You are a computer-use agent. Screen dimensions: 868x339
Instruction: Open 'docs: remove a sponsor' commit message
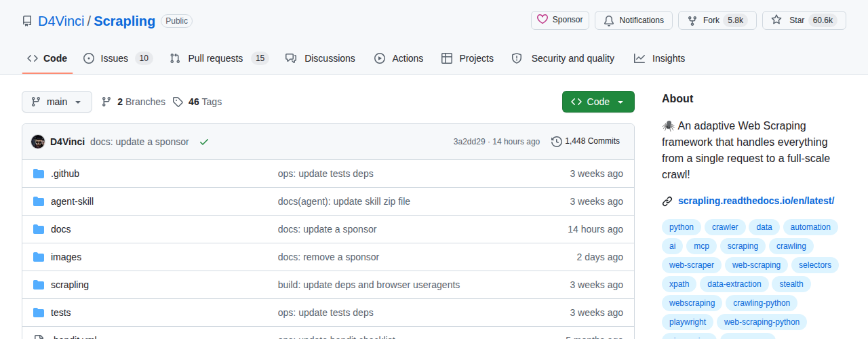coord(328,257)
